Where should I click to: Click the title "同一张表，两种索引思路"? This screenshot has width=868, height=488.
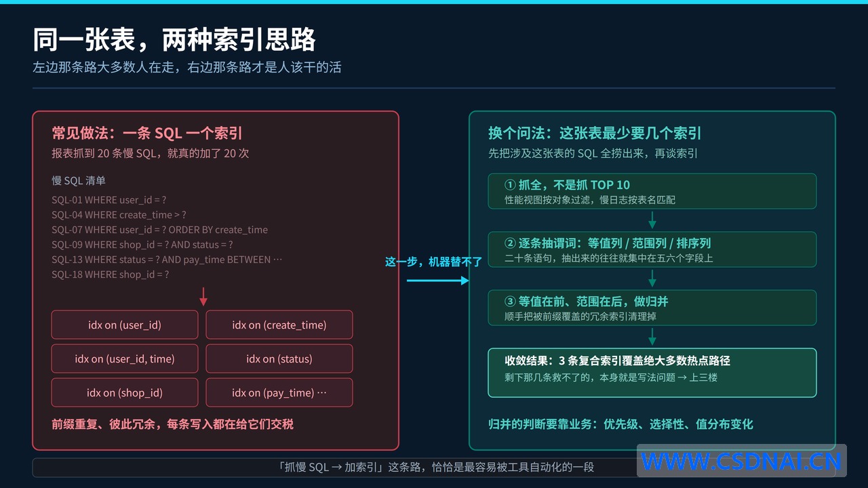coord(174,41)
